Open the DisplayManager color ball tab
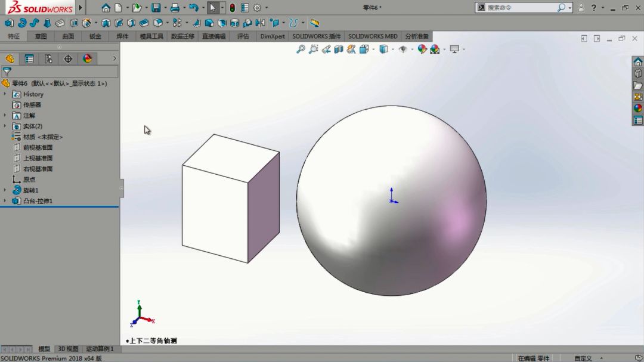The image size is (644, 362). point(88,59)
